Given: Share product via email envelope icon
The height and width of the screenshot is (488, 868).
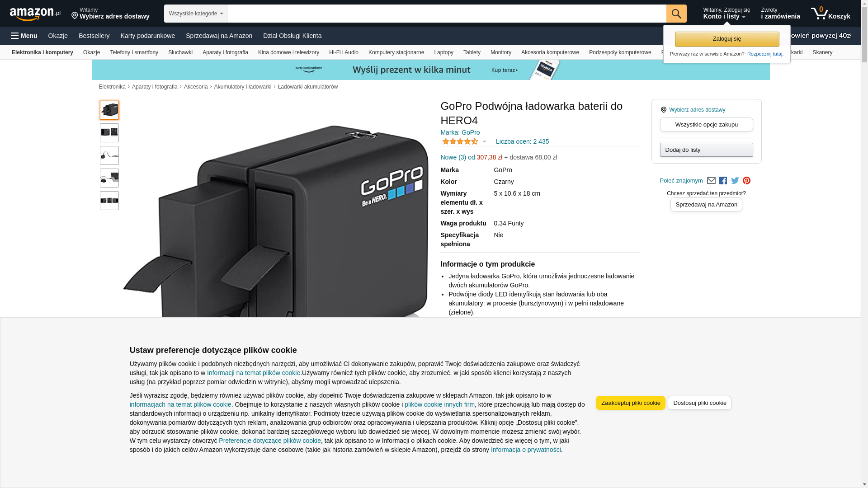Looking at the screenshot, I should click(711, 181).
